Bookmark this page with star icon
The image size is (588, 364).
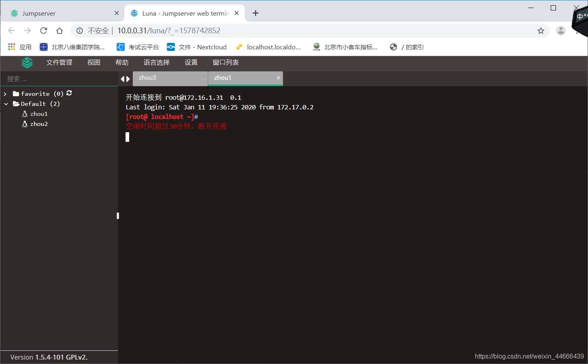541,31
